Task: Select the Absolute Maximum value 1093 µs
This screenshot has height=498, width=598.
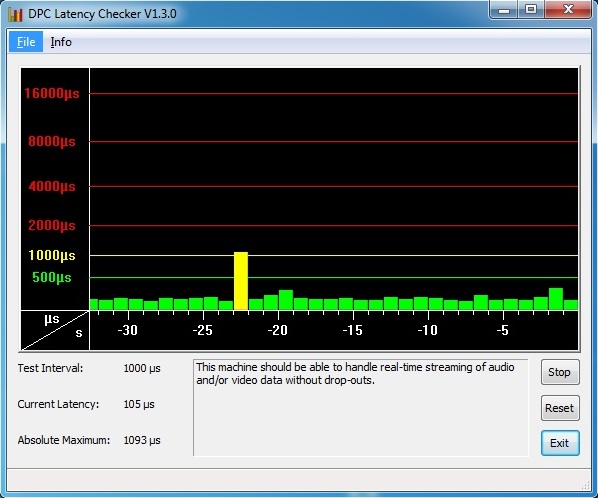Action: (142, 440)
